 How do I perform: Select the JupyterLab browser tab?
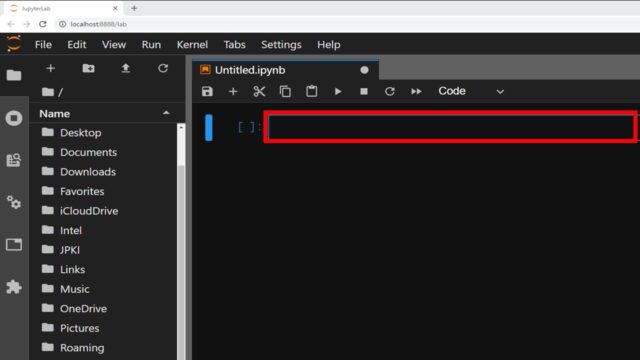point(64,8)
